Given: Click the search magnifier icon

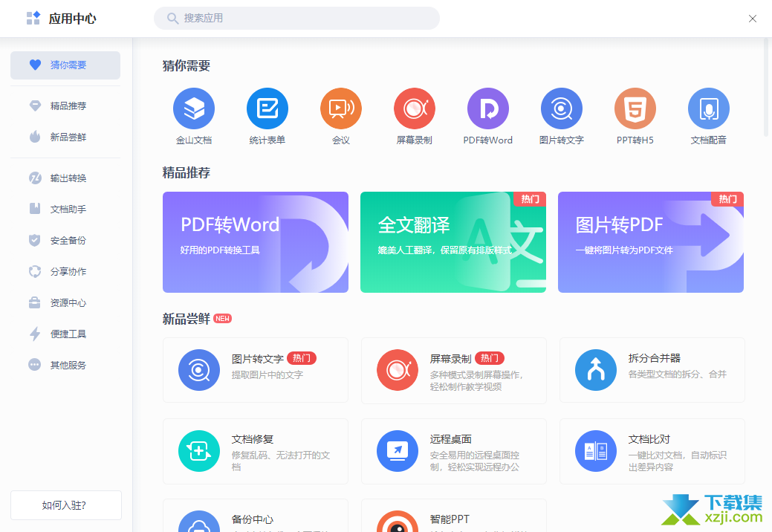Looking at the screenshot, I should pyautogui.click(x=172, y=19).
